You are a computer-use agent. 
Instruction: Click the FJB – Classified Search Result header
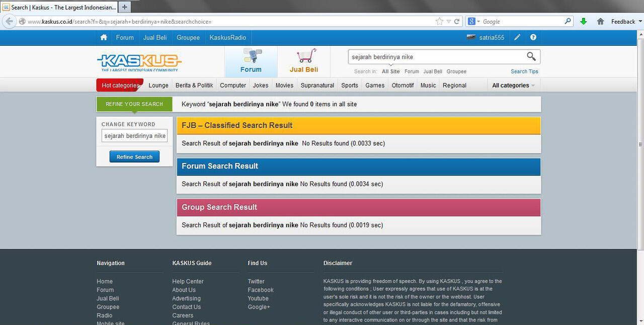359,125
